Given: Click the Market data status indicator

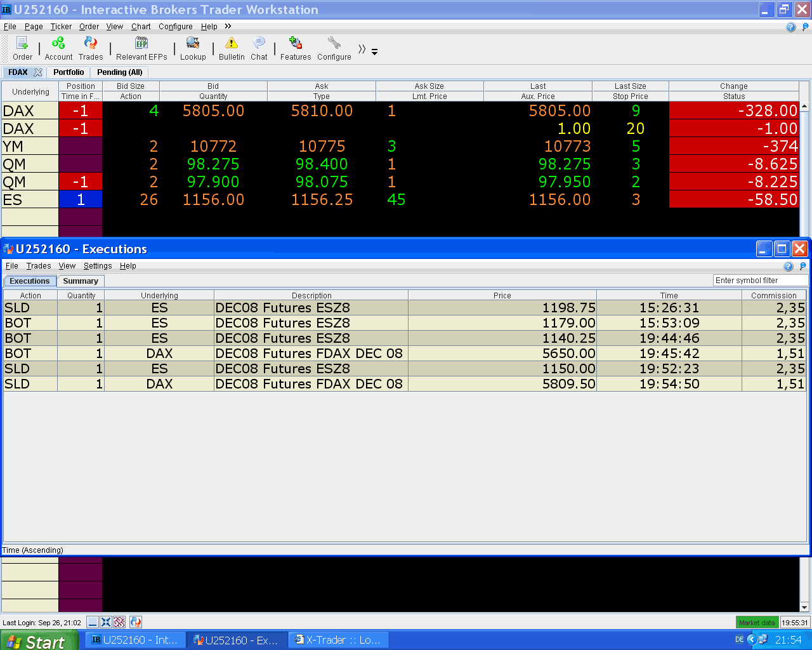Looking at the screenshot, I should (757, 623).
